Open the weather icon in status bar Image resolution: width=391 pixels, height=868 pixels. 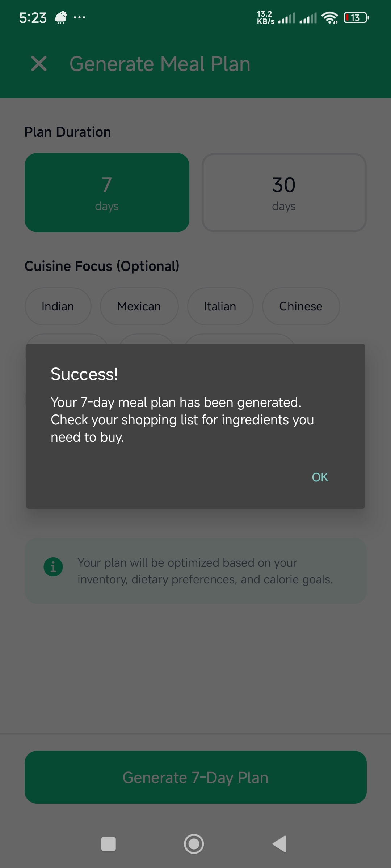coord(60,17)
